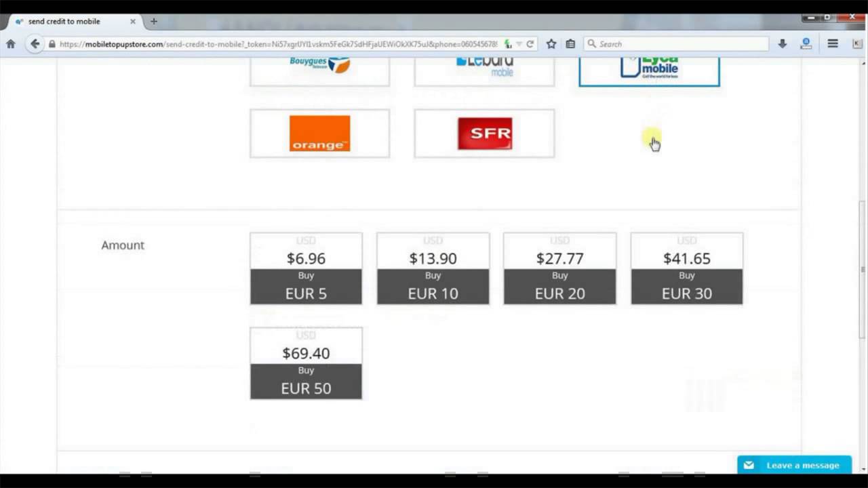868x488 pixels.
Task: Click the $69.40 price text
Action: (x=306, y=353)
